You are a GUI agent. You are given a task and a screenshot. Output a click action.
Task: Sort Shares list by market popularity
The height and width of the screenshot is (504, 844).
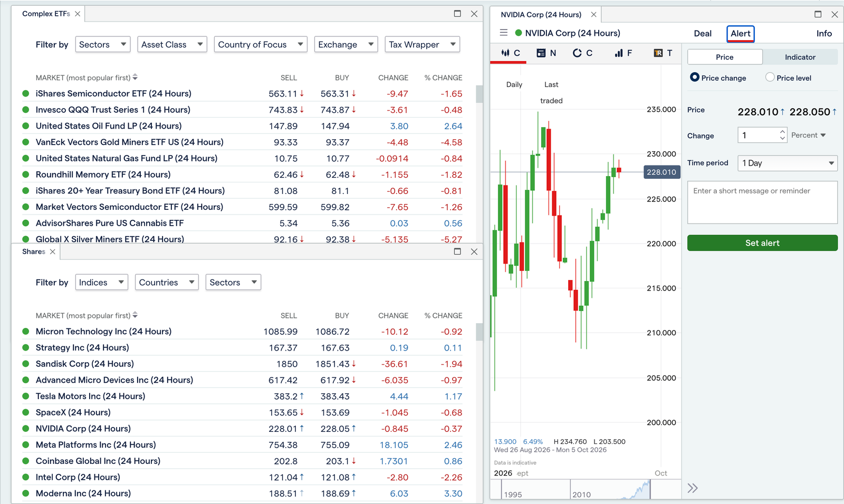pos(87,315)
